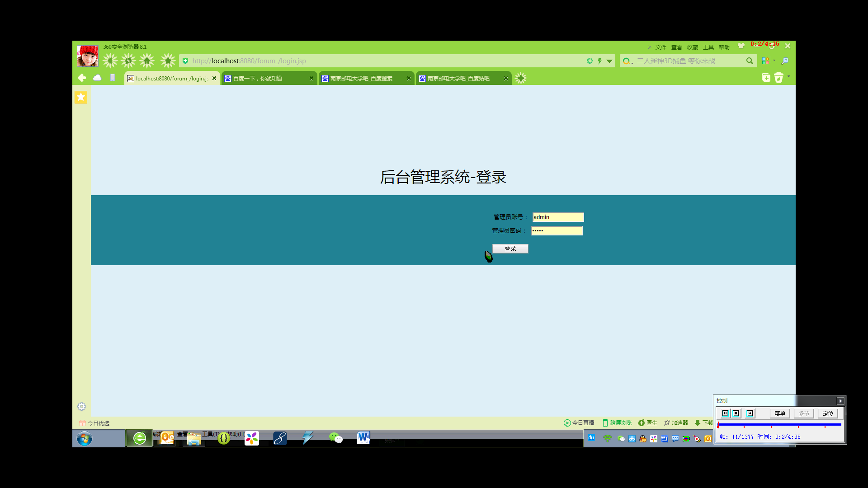The width and height of the screenshot is (868, 488).
Task: Open the Windows Start menu
Action: (85, 438)
